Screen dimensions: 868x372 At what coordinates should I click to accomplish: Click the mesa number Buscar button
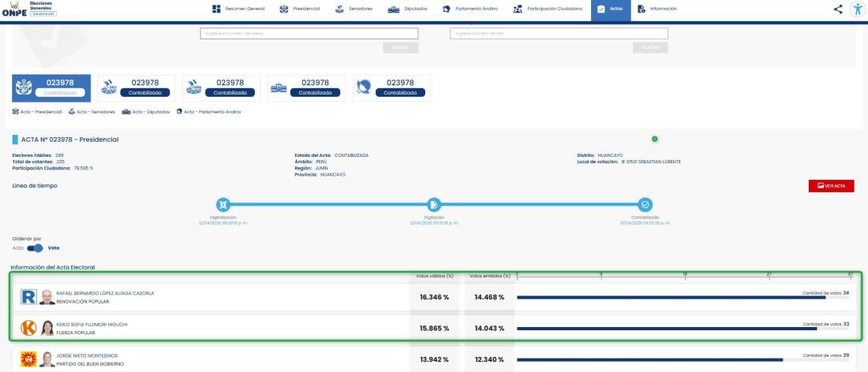tap(400, 48)
